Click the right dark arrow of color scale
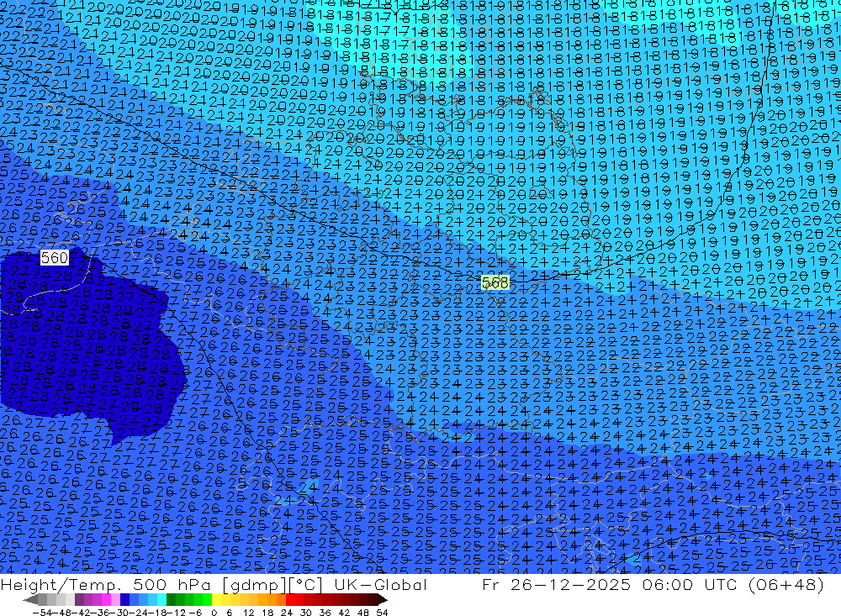Viewport: 841px width, 616px height. [x=383, y=599]
